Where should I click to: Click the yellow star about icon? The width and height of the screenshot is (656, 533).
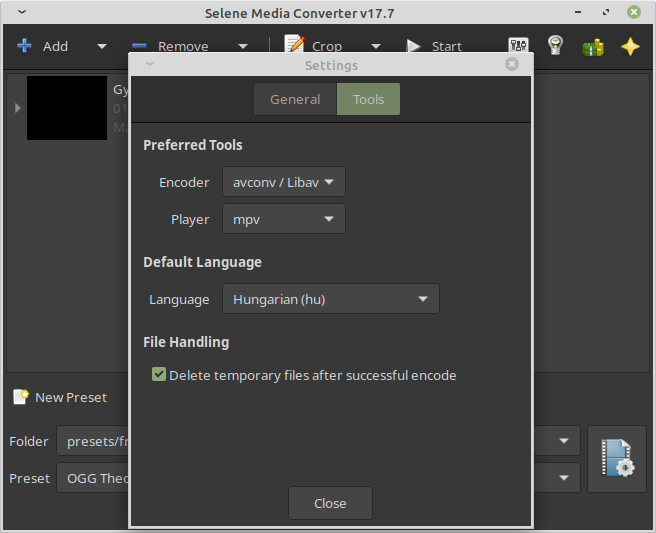pyautogui.click(x=630, y=46)
